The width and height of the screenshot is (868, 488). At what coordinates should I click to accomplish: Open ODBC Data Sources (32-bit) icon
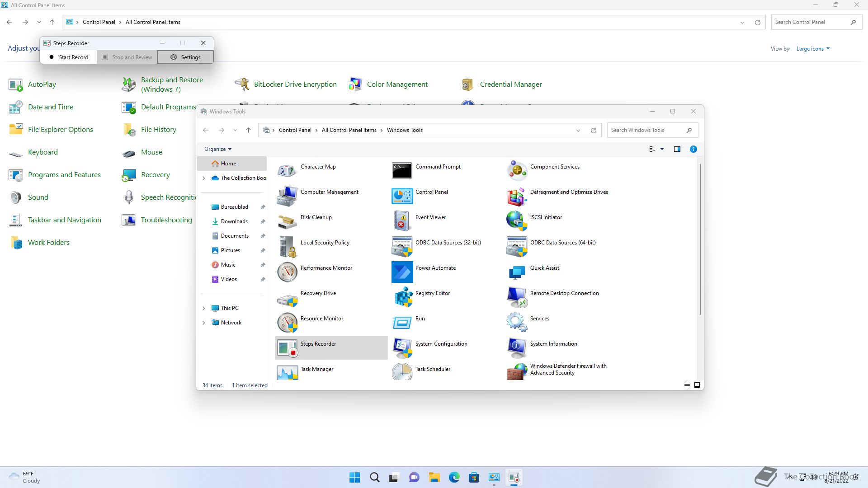click(402, 247)
